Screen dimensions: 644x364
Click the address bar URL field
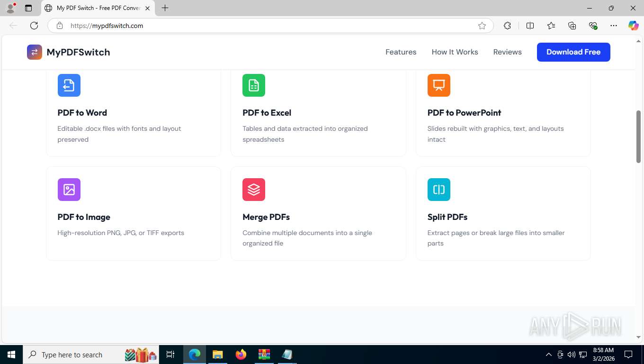270,26
